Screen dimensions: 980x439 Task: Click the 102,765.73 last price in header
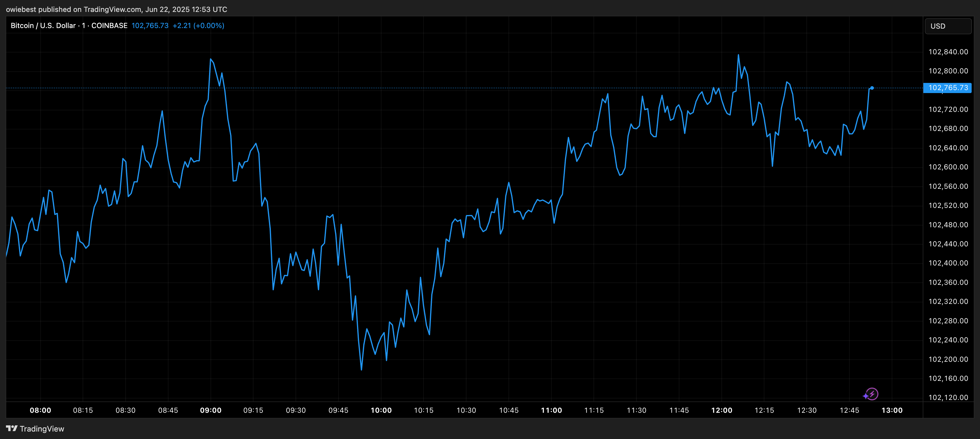pos(150,25)
